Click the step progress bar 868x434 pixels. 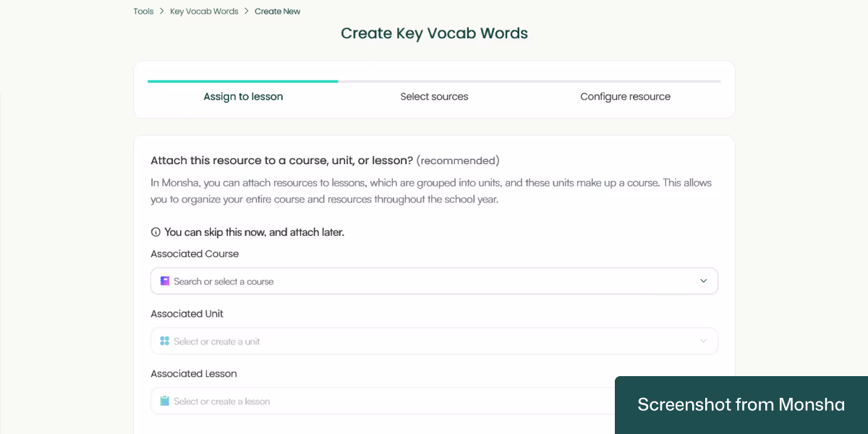point(434,81)
